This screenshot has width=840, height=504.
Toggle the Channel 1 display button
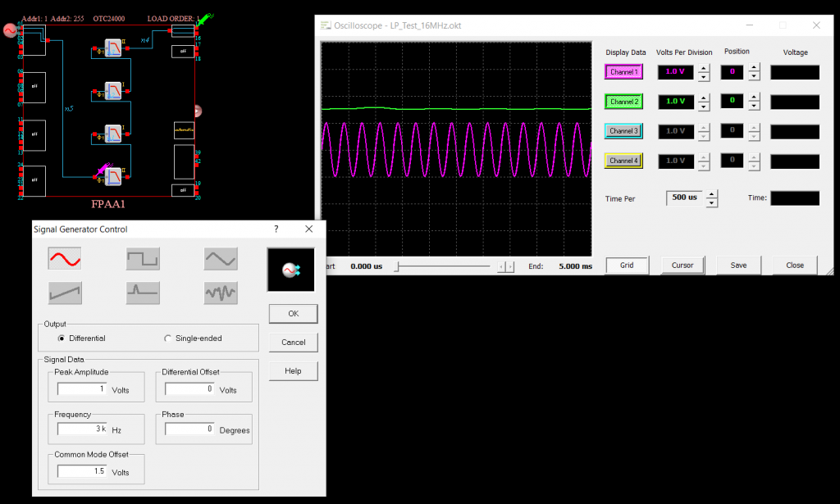(x=625, y=72)
